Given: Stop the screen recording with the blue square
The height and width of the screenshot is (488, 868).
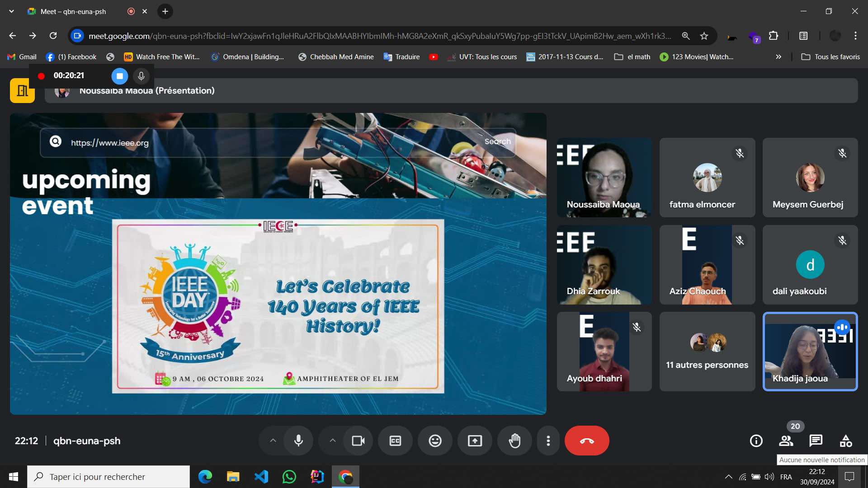Looking at the screenshot, I should pos(120,76).
